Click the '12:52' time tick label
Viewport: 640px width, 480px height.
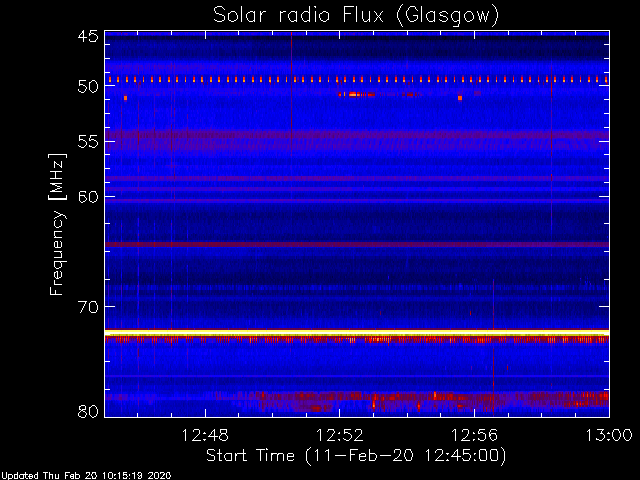[340, 436]
